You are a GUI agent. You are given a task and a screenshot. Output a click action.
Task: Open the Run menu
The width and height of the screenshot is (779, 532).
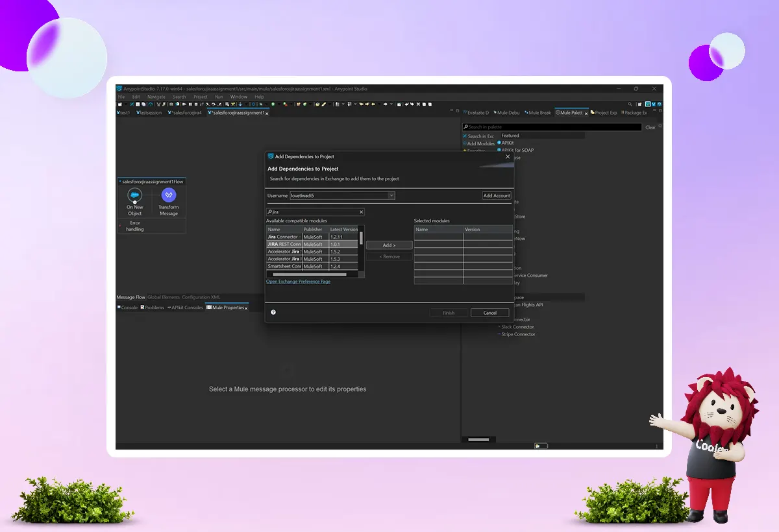[x=219, y=97]
